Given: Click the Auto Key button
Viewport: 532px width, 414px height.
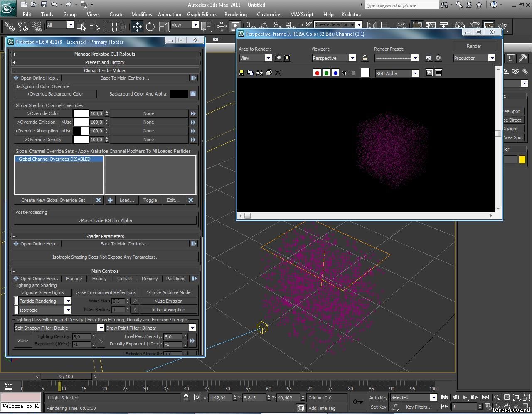Looking at the screenshot, I should click(x=378, y=398).
